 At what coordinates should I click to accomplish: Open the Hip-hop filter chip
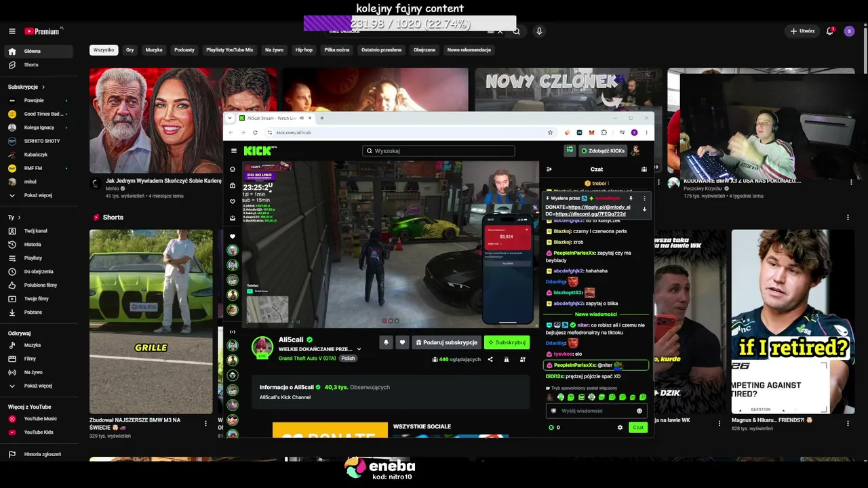304,50
